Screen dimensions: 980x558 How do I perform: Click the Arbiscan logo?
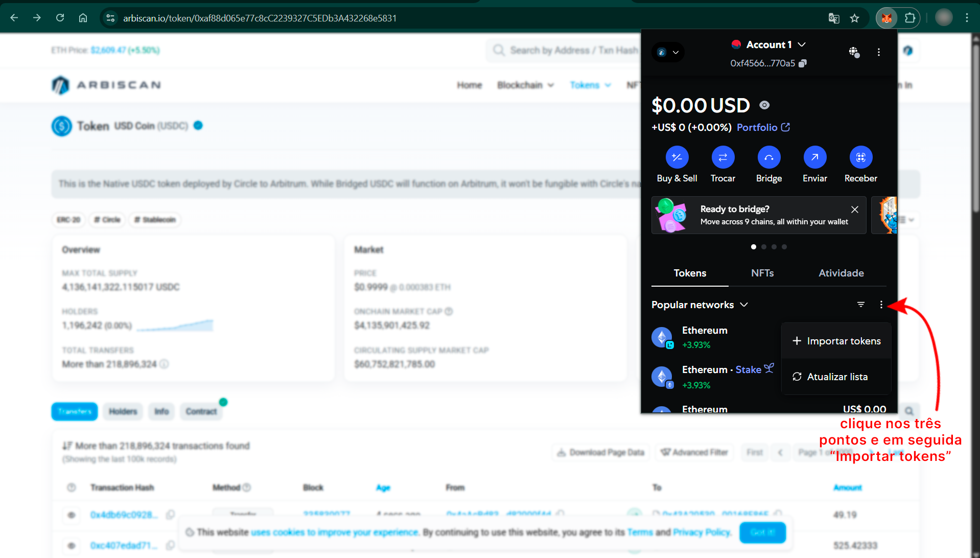106,85
